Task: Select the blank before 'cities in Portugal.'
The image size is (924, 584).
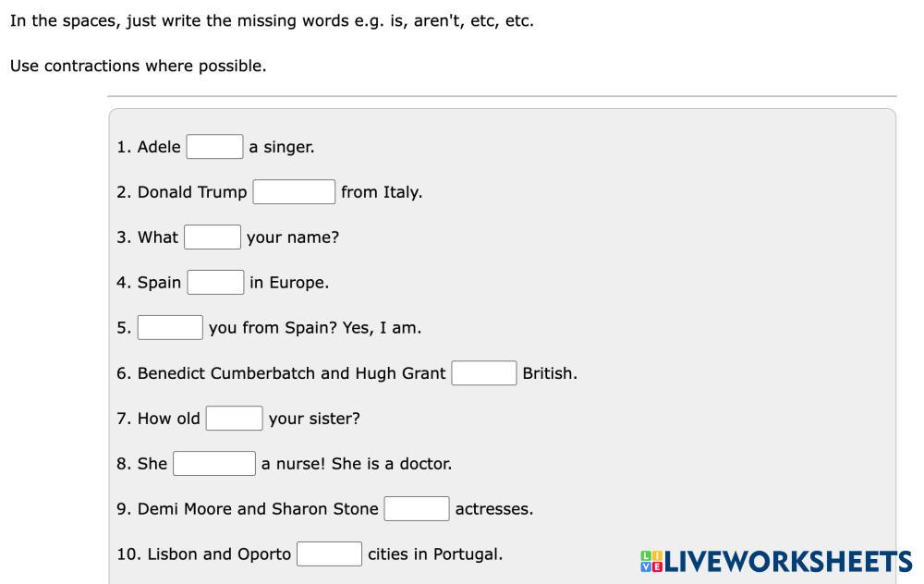Action: [329, 554]
